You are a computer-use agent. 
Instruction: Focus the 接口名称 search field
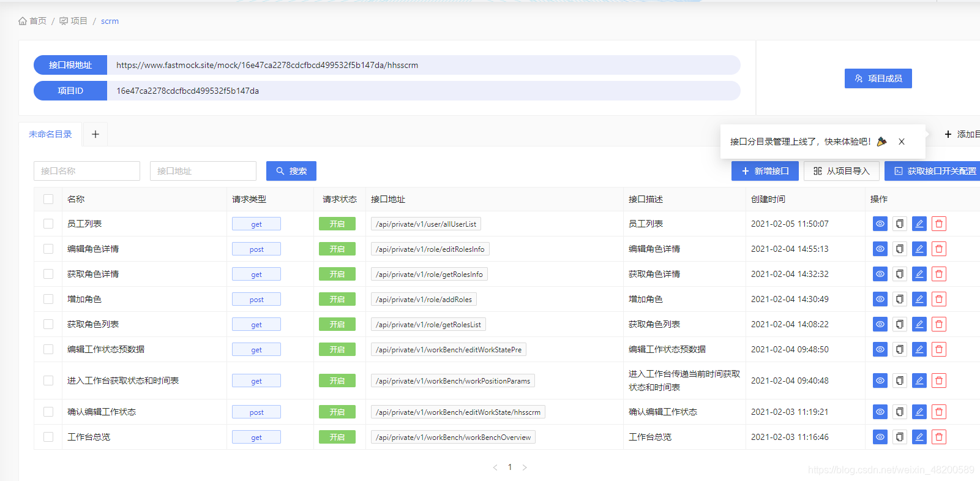coord(87,171)
